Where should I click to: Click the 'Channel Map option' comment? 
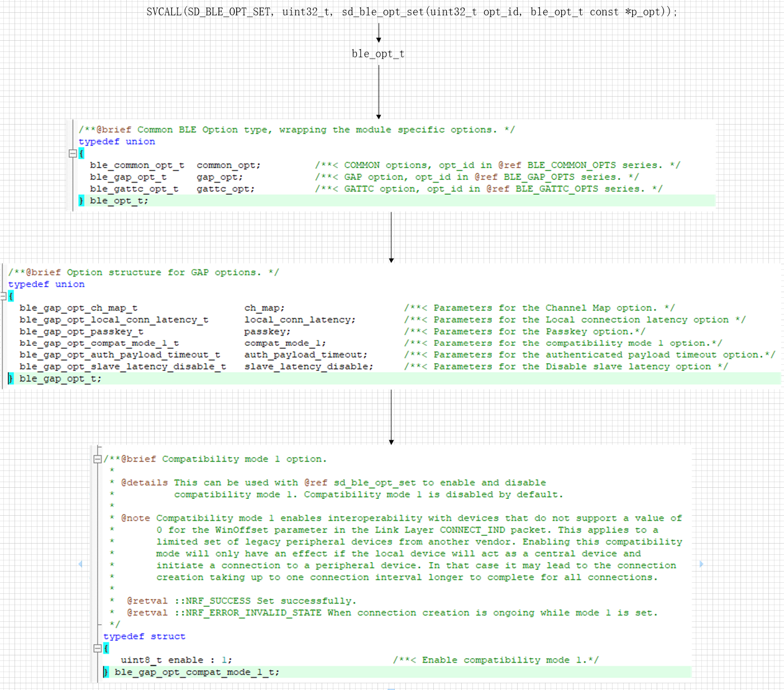point(539,308)
